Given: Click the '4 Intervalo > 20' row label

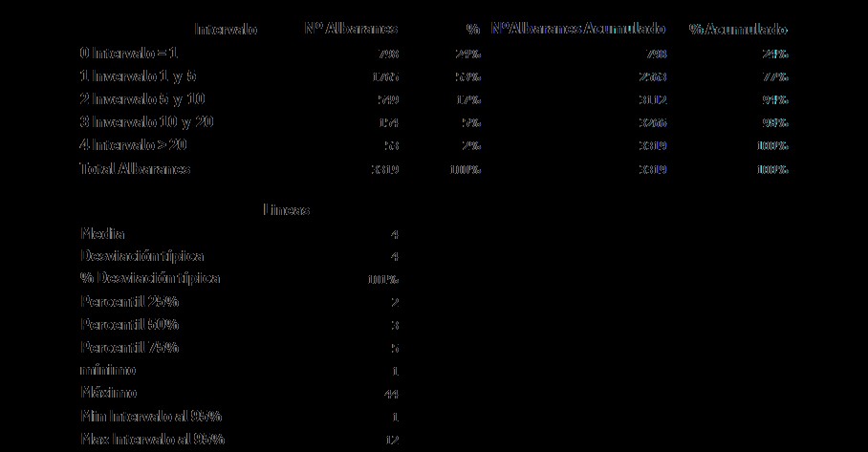Looking at the screenshot, I should pos(134,145).
